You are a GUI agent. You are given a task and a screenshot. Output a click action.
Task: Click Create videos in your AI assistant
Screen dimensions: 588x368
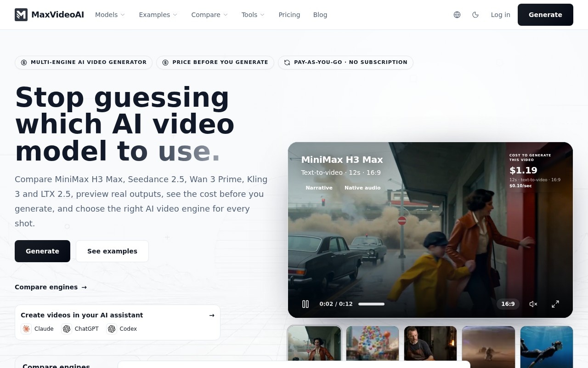tap(82, 315)
